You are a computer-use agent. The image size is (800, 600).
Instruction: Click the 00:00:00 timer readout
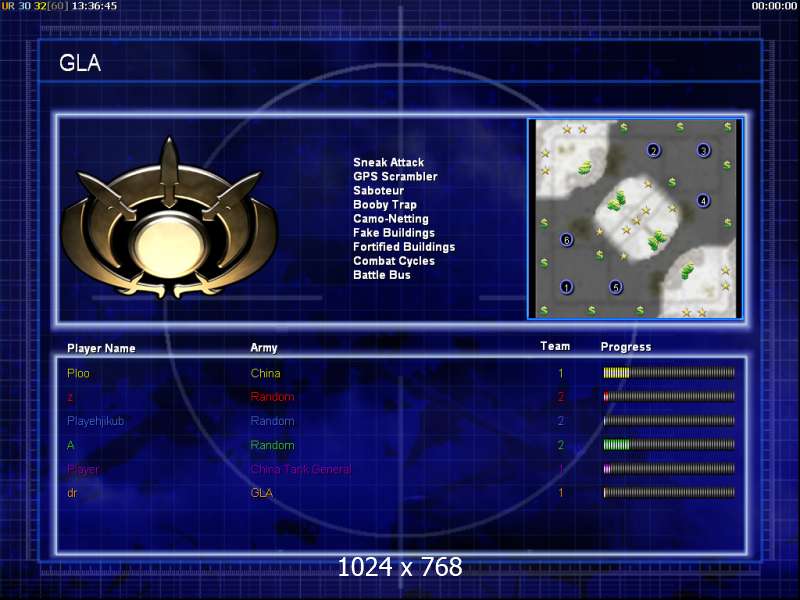tap(773, 6)
